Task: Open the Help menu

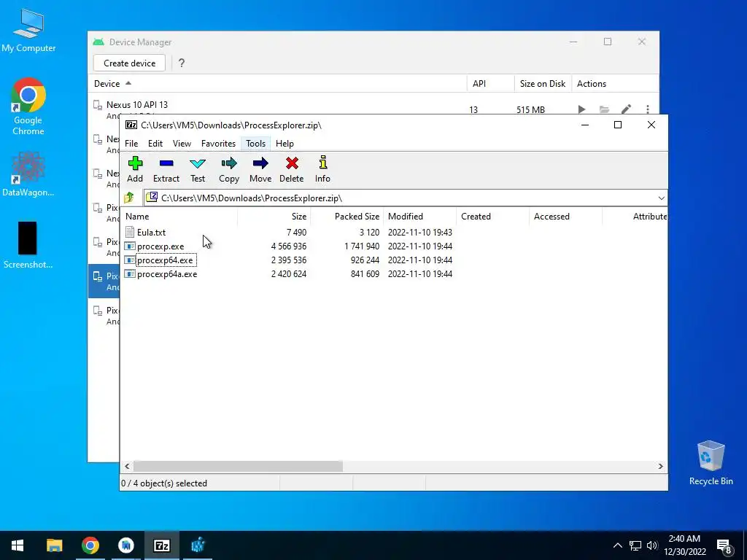Action: point(285,144)
